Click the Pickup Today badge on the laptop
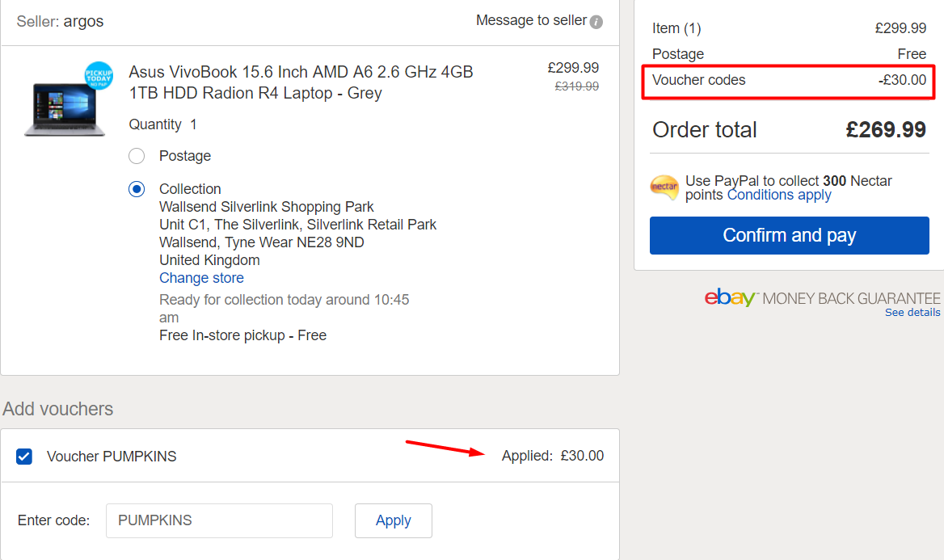This screenshot has width=944, height=560. pos(99,76)
